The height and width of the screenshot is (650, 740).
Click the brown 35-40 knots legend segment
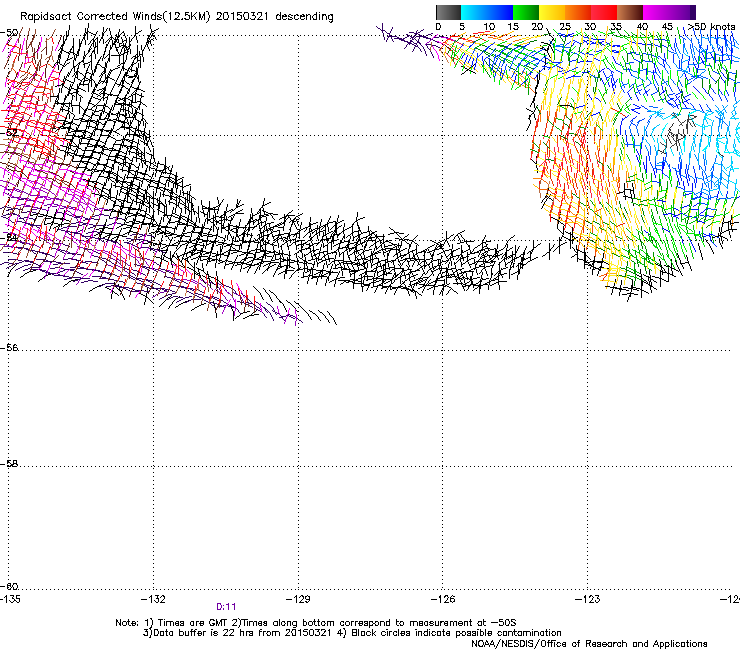[630, 12]
